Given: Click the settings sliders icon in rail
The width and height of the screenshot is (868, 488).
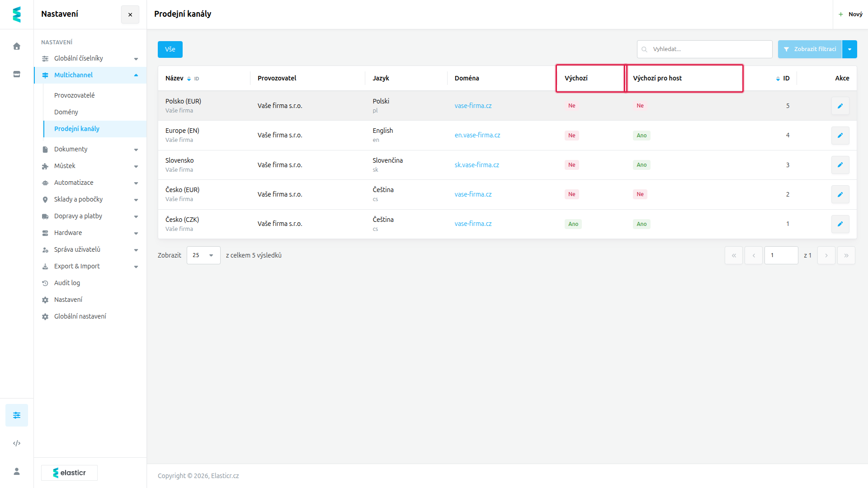Looking at the screenshot, I should (17, 415).
